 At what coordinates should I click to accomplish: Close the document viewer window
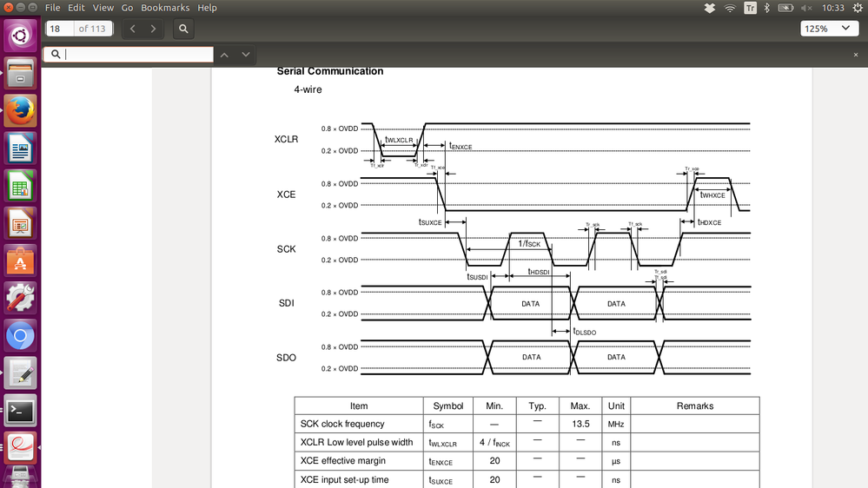(x=8, y=7)
